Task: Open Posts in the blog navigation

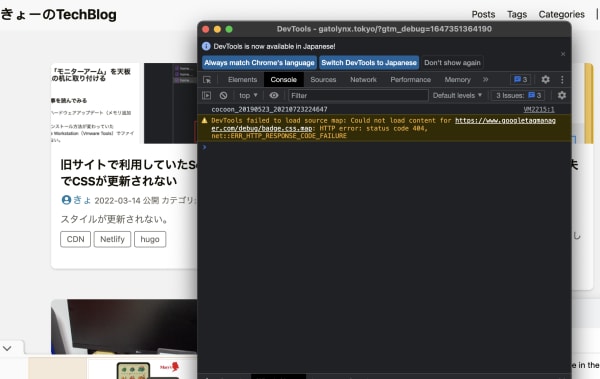Action: [483, 14]
